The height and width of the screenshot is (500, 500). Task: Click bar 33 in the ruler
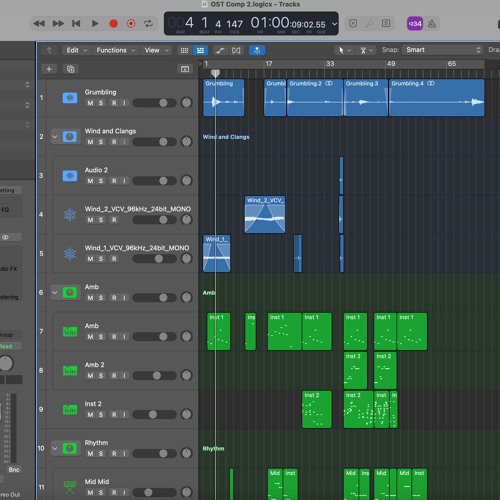pyautogui.click(x=330, y=64)
